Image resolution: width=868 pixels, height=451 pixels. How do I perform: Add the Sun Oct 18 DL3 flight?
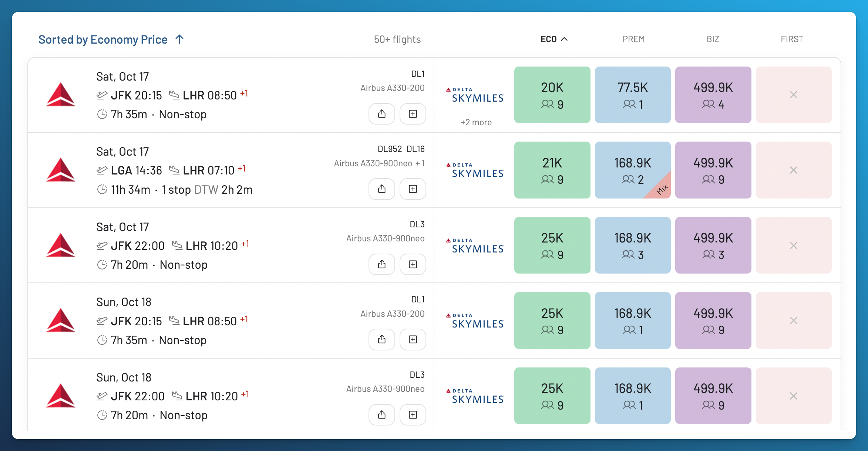(x=413, y=415)
